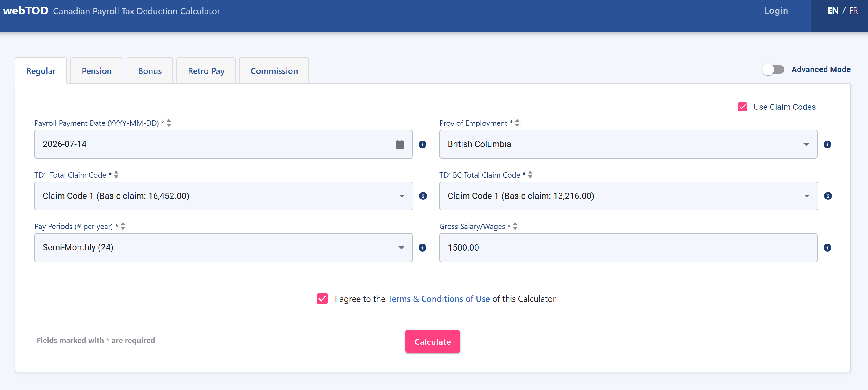
Task: Show info for TD1BC Total Claim Code
Action: pyautogui.click(x=828, y=196)
